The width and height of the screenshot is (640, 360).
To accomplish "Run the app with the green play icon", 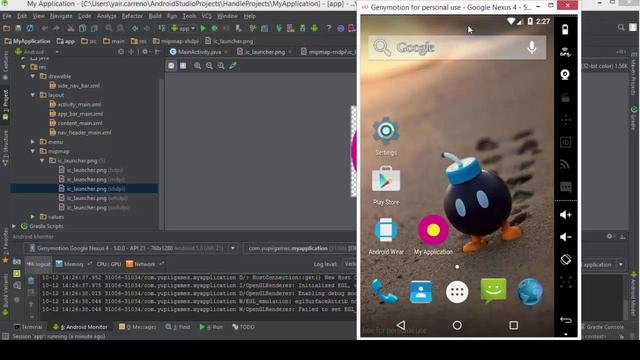I will [203, 28].
